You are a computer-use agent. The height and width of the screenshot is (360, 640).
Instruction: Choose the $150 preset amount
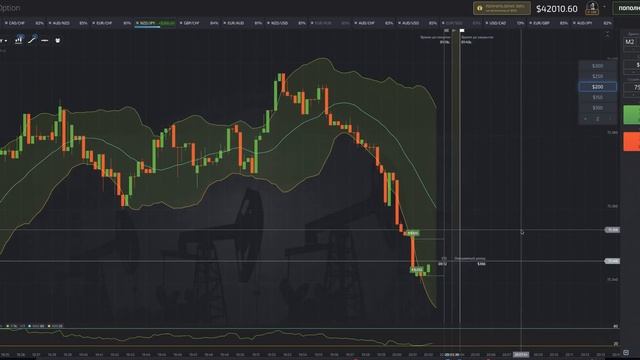pos(598,98)
